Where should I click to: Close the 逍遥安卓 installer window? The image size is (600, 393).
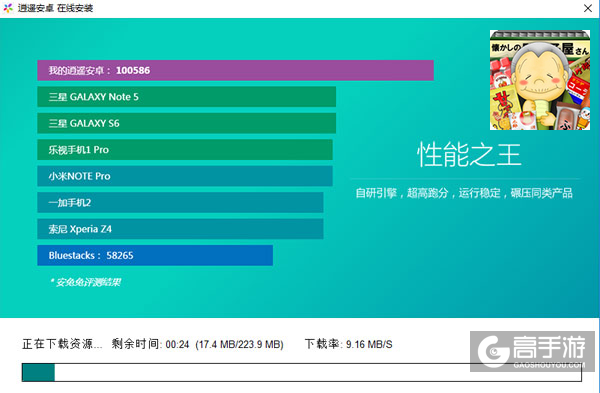tap(588, 8)
